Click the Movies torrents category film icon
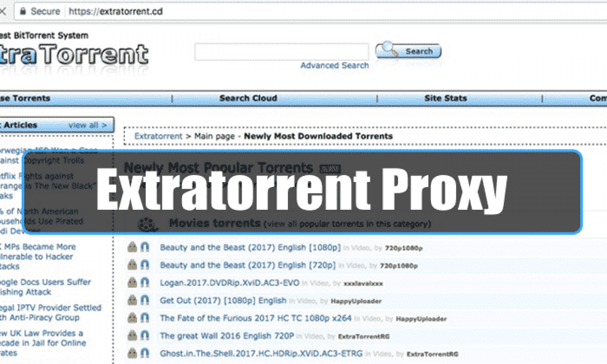The height and width of the screenshot is (364, 607). click(147, 223)
